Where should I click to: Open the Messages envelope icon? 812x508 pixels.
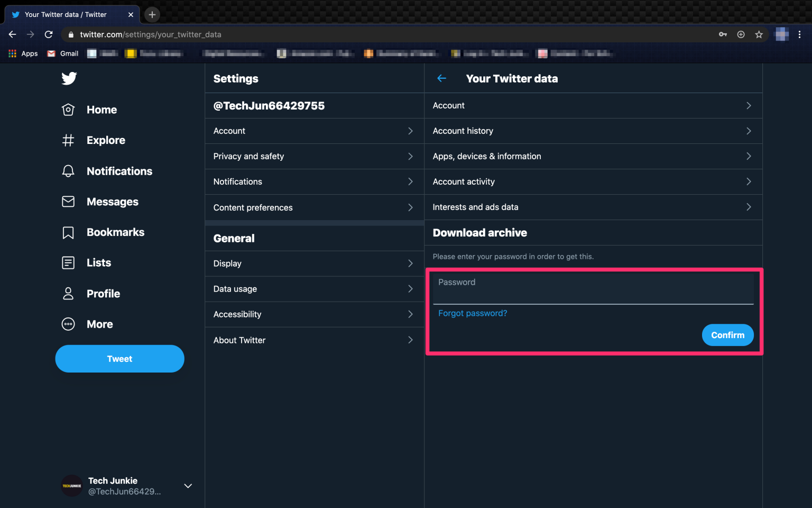coord(68,202)
